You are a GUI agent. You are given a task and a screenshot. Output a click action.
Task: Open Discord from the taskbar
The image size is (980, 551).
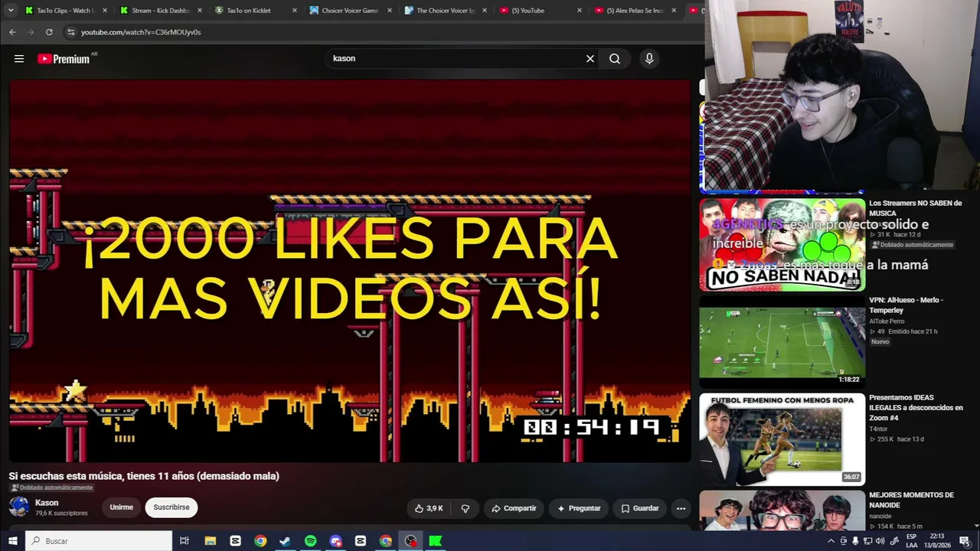click(x=335, y=541)
